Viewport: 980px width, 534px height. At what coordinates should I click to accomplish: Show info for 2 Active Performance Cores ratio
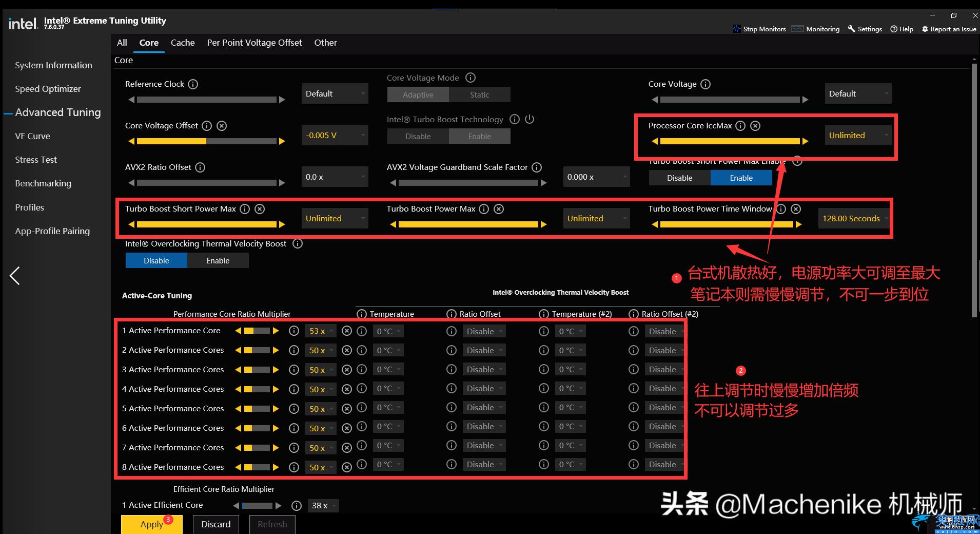(x=294, y=350)
